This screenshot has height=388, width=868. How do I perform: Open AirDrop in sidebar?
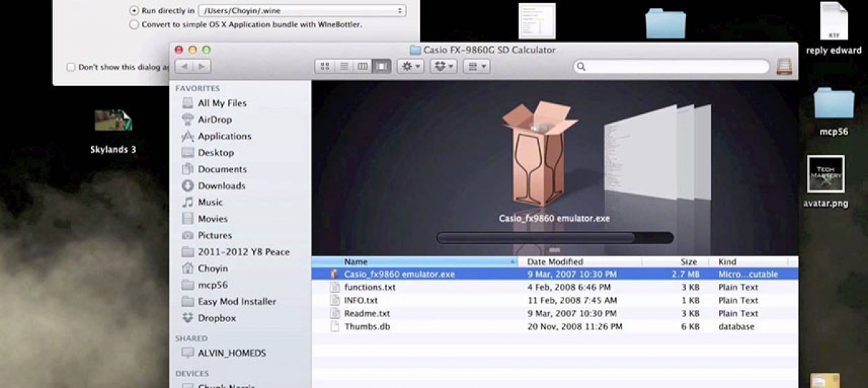tap(215, 119)
